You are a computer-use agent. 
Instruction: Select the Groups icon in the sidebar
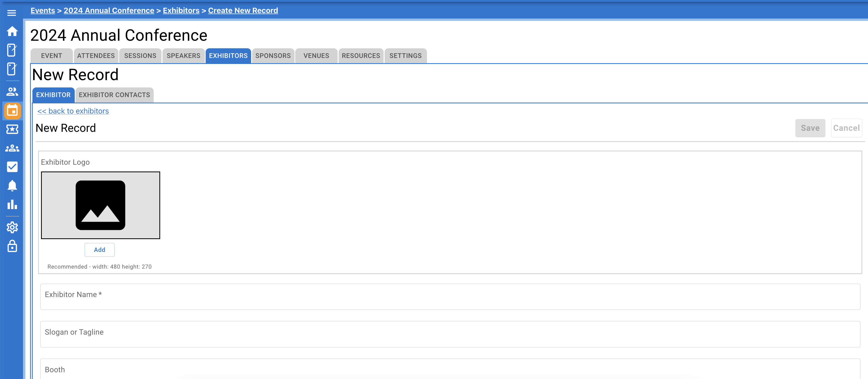click(x=12, y=148)
